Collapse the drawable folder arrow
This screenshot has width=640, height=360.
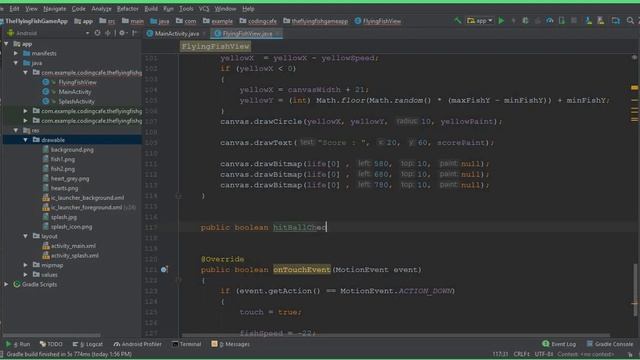tap(26, 140)
